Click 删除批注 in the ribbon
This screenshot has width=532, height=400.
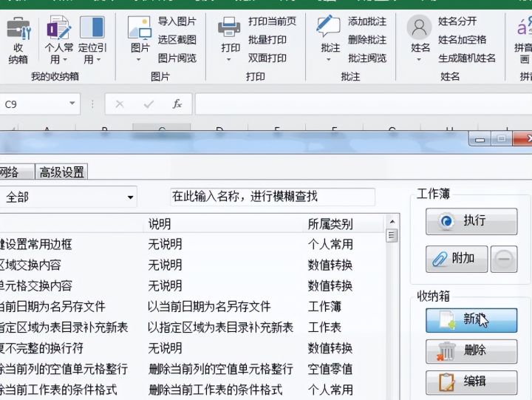point(367,40)
